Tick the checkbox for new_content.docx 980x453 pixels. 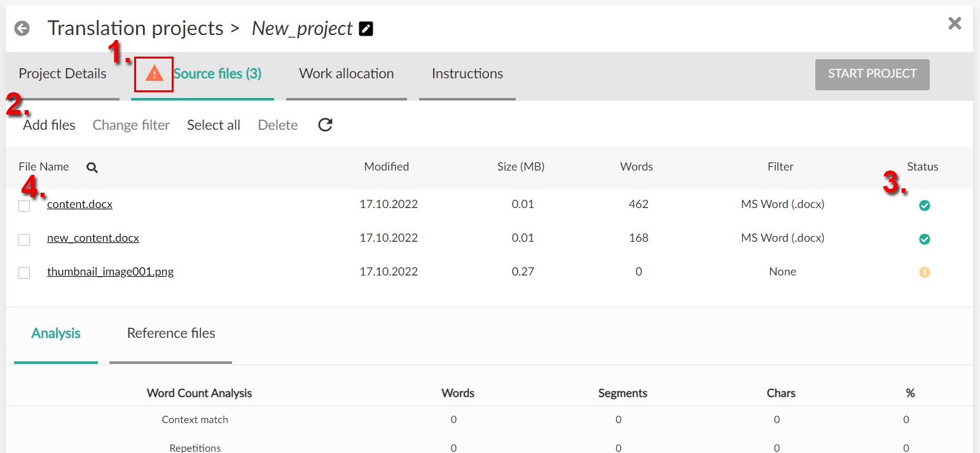(24, 240)
